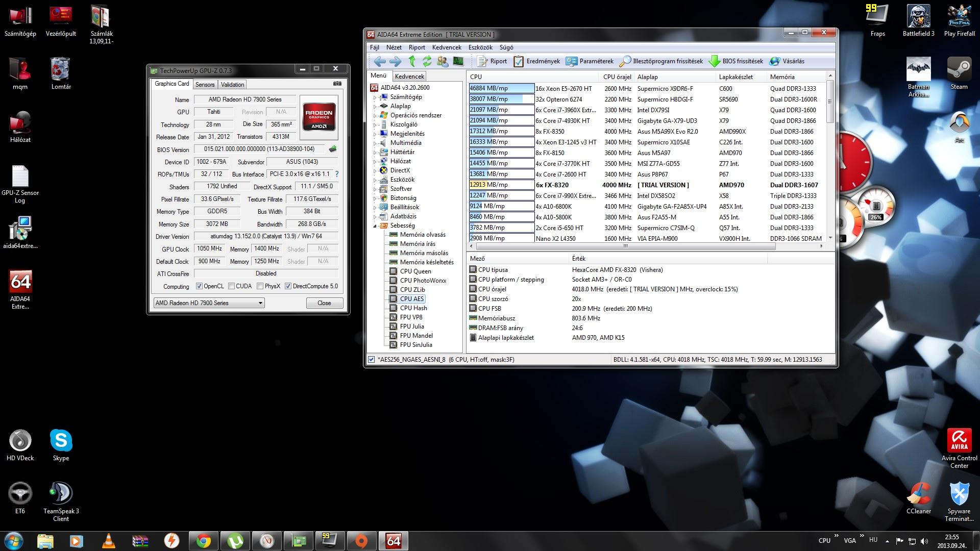980x551 pixels.
Task: Click the GPU-Z screenshot camera icon
Action: 337,84
